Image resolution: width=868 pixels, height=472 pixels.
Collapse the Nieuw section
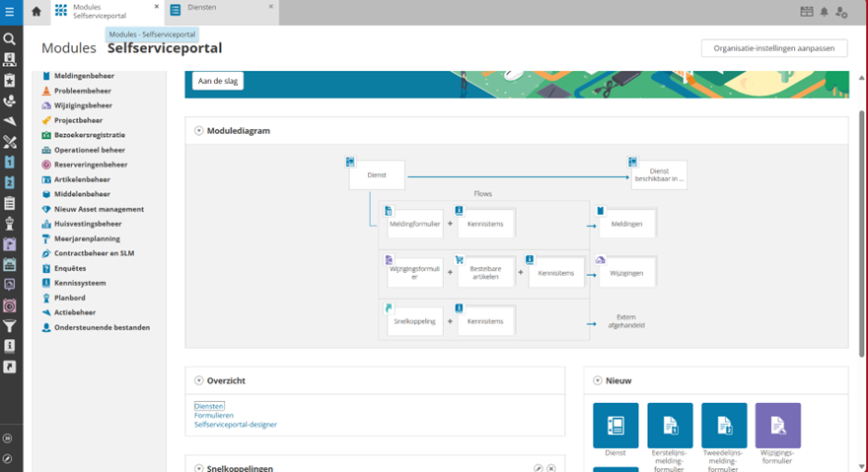(598, 380)
